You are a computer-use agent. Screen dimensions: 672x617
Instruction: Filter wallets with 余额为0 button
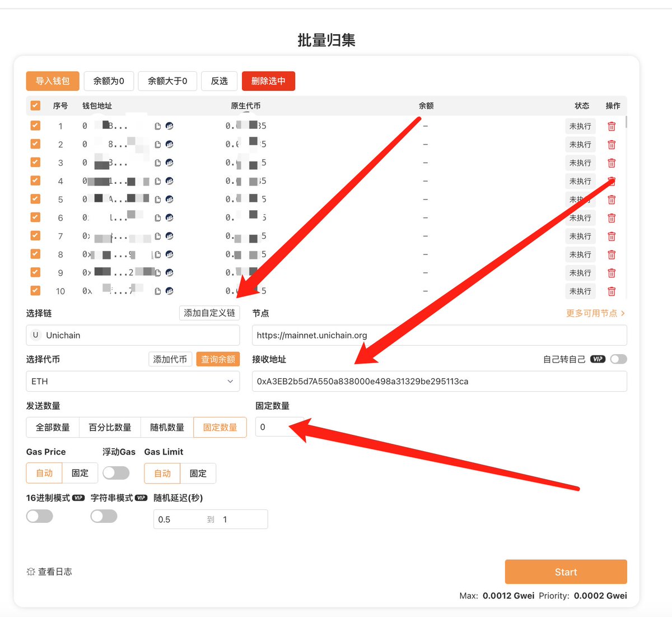[109, 81]
